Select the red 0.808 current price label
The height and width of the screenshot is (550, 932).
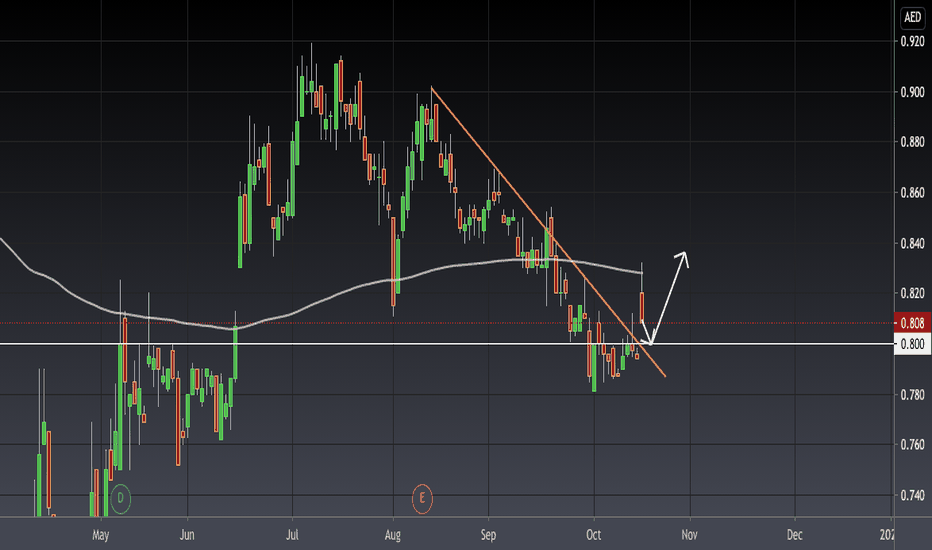pyautogui.click(x=912, y=323)
